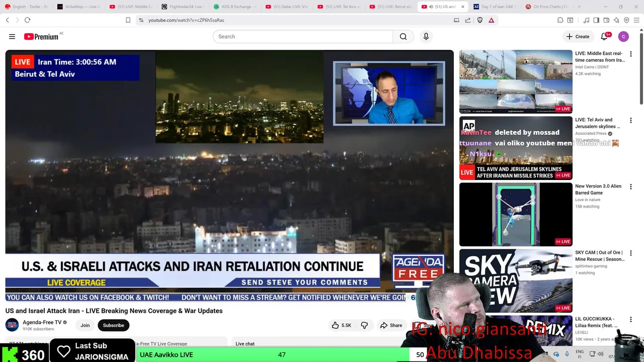Switch to the 'ADS-B Exchange' tab
Screen dimensions: 644x362
point(235,7)
